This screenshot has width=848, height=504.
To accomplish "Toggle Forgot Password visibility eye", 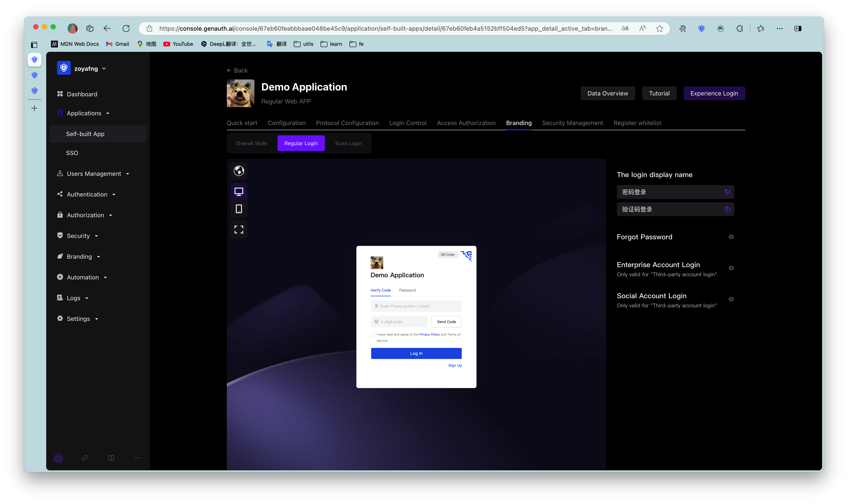I will [x=731, y=237].
